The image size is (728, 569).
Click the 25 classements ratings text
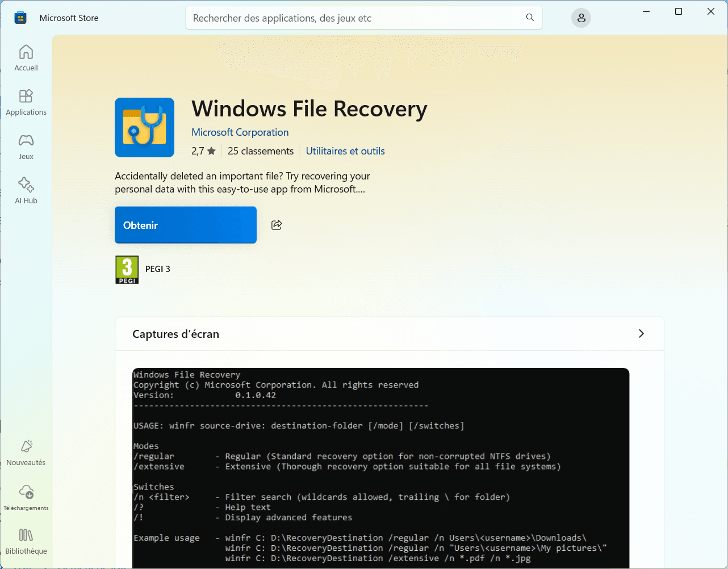(x=261, y=151)
